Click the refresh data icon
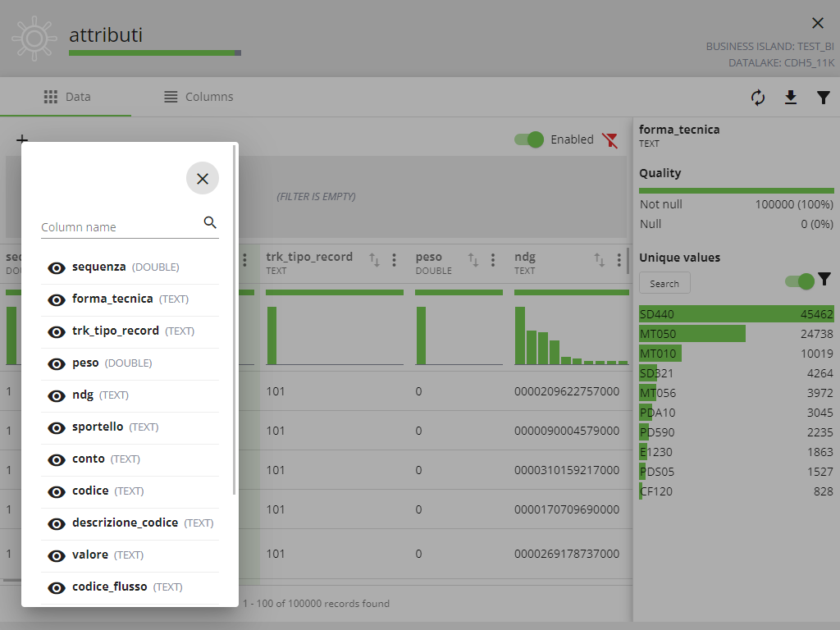The height and width of the screenshot is (630, 840). coord(757,98)
